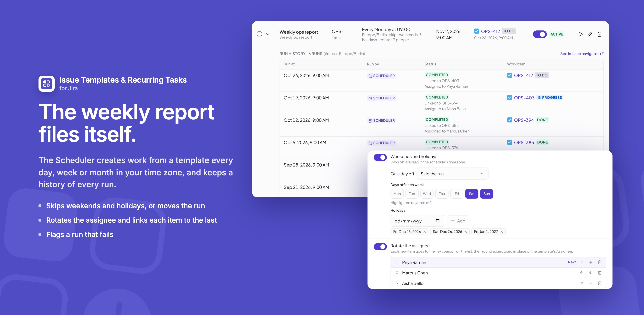
Task: Click Priya Raman row in rotation list
Action: tap(498, 262)
